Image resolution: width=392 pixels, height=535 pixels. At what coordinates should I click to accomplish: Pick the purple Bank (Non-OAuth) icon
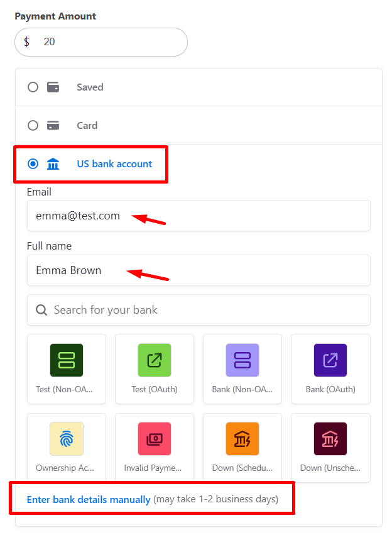(x=242, y=360)
